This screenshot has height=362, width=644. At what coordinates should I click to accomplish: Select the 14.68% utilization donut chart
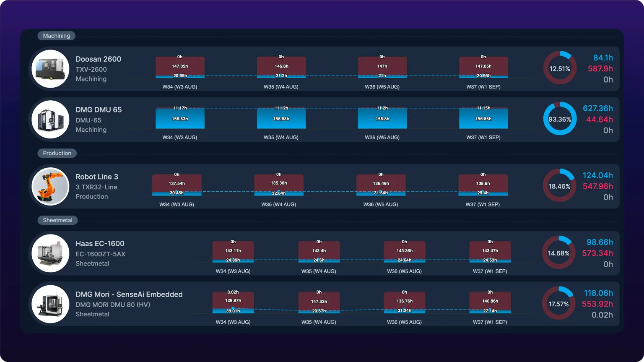point(559,253)
